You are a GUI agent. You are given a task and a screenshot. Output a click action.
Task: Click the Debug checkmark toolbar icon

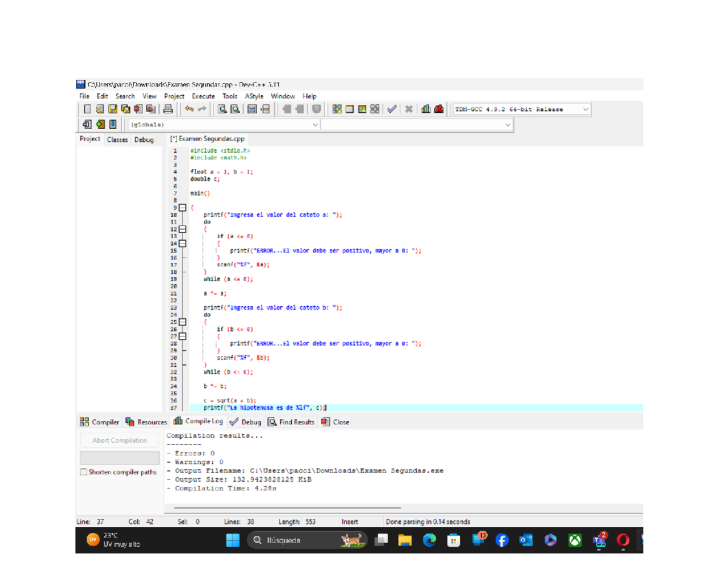(392, 109)
